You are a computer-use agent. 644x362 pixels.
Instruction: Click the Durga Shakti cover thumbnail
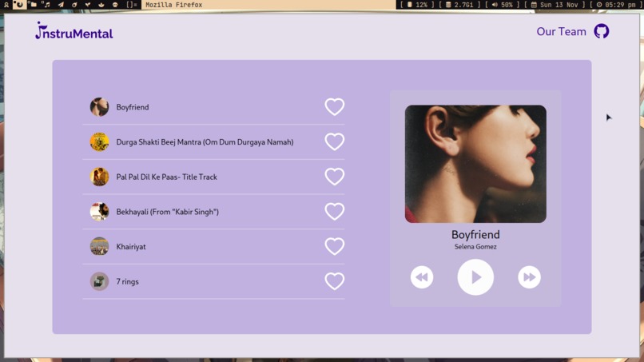click(x=99, y=141)
